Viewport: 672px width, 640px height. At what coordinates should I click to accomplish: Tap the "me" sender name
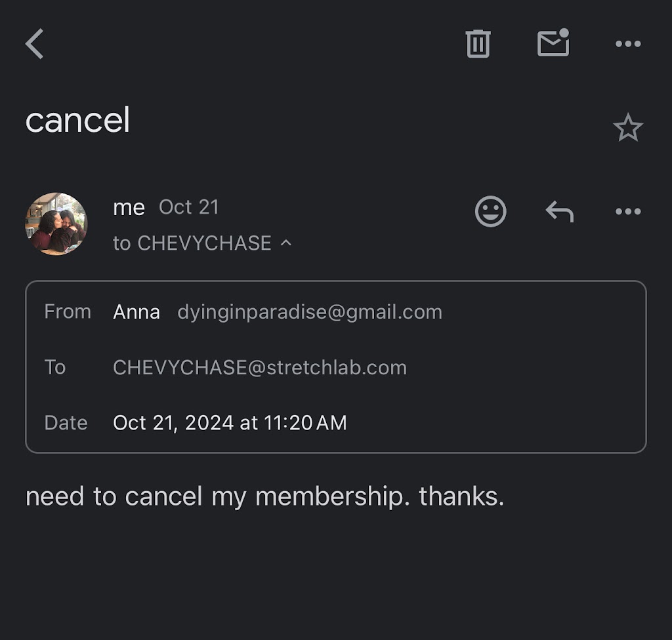[129, 207]
